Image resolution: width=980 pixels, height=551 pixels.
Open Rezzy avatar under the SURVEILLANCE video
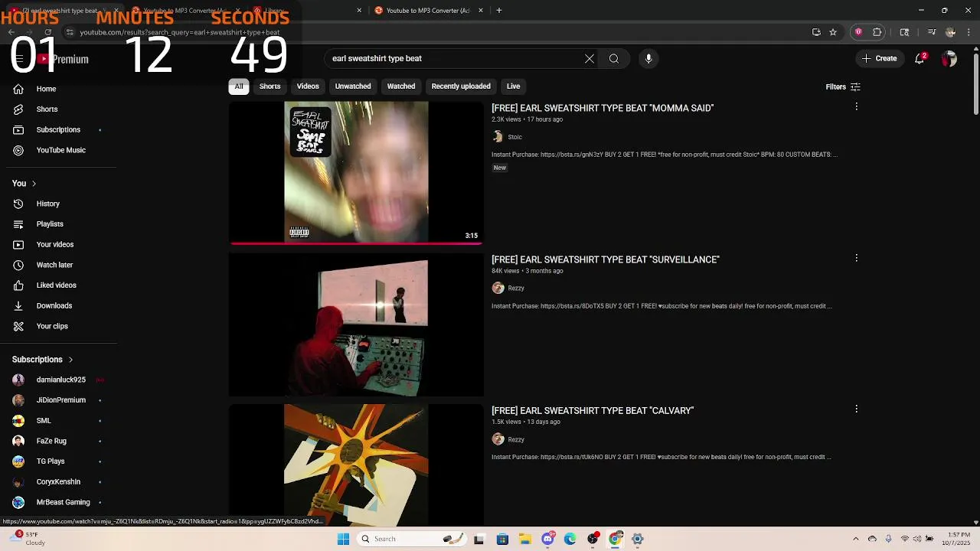tap(498, 288)
